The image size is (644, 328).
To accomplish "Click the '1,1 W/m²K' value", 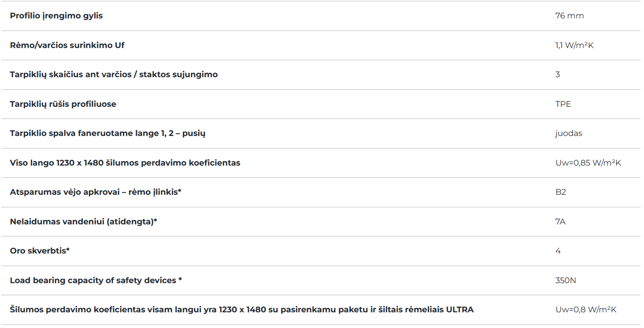I will 574,45.
